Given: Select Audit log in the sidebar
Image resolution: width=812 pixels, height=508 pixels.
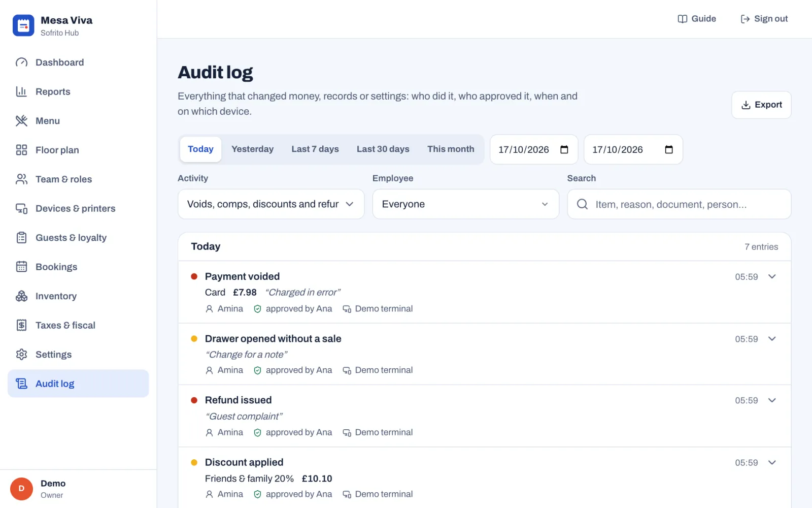Looking at the screenshot, I should 78,384.
